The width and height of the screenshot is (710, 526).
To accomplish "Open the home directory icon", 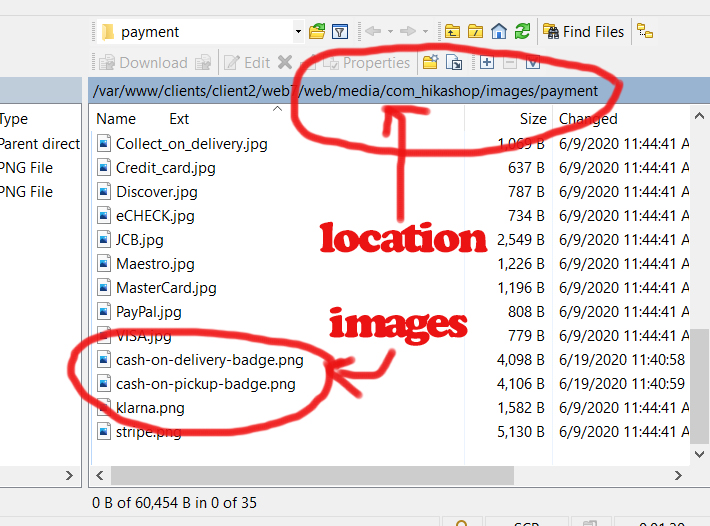I will coord(498,31).
